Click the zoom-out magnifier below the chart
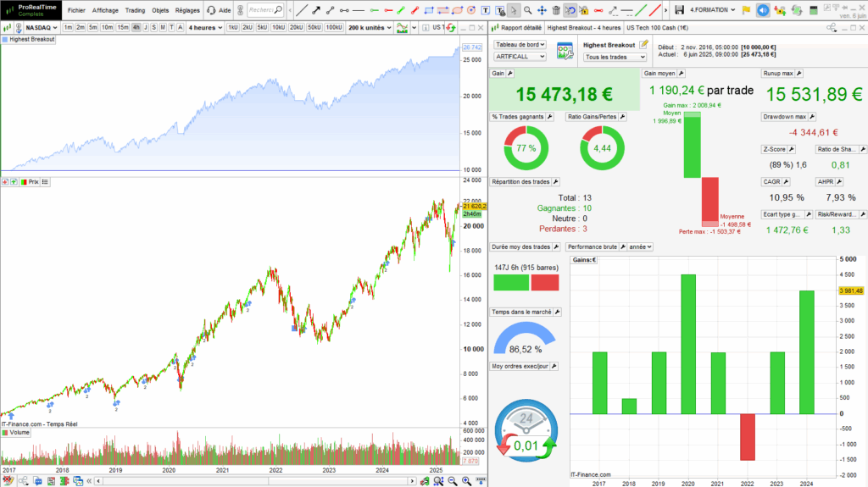Image resolution: width=868 pixels, height=487 pixels. pos(453,481)
